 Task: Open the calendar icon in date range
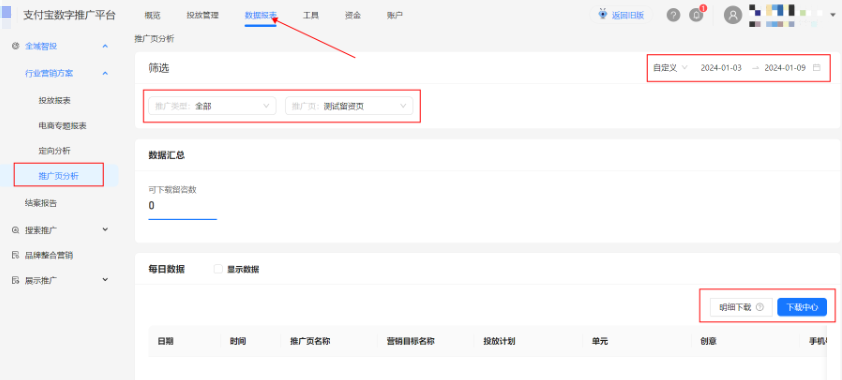(817, 68)
